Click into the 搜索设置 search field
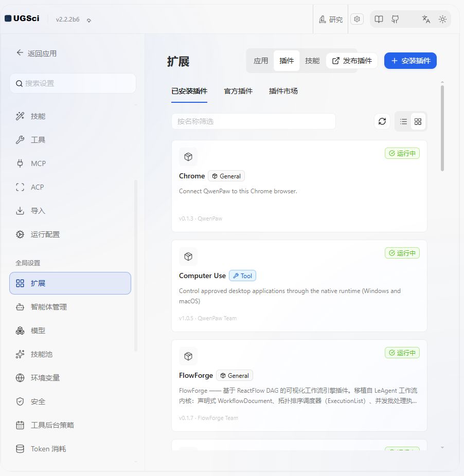 pos(73,83)
